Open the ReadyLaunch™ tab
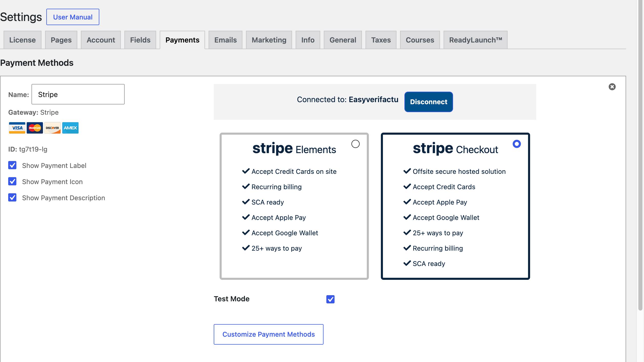This screenshot has height=362, width=644. pyautogui.click(x=476, y=40)
